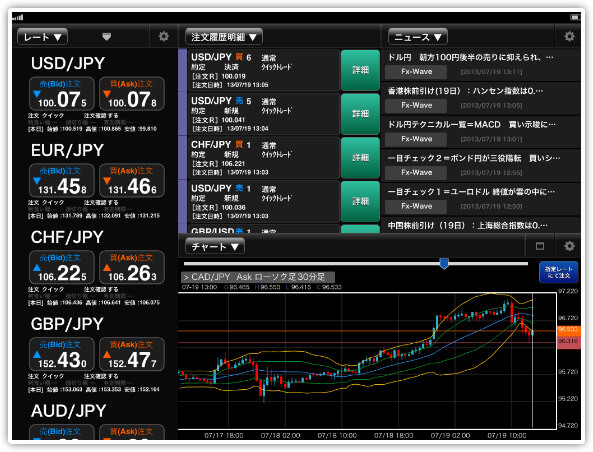Viewport: 593px width, 452px height.
Task: Open 詳細 for CHF/JPY 買 1 order
Action: [x=360, y=157]
